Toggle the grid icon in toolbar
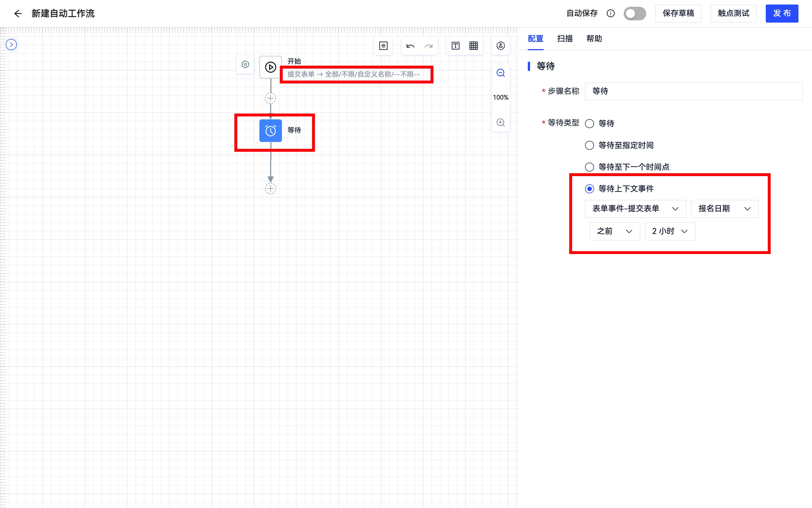The image size is (812, 508). point(473,46)
